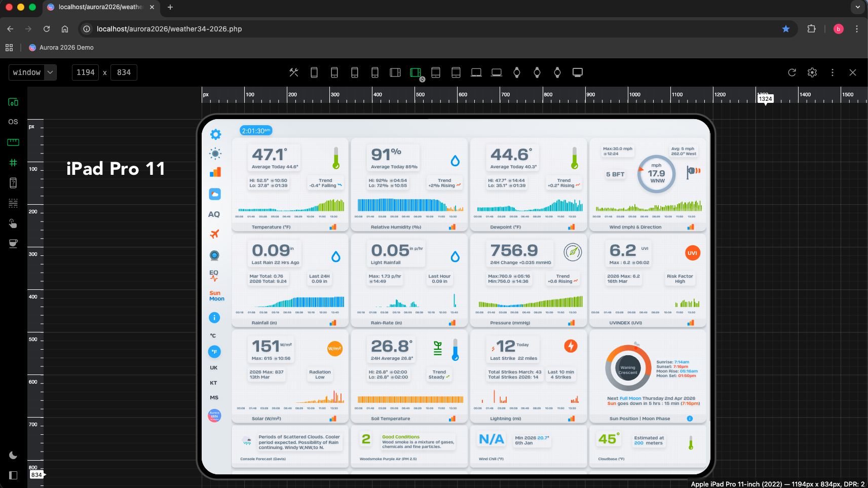Select the UK units option
Image resolution: width=868 pixels, height=488 pixels.
tap(214, 368)
